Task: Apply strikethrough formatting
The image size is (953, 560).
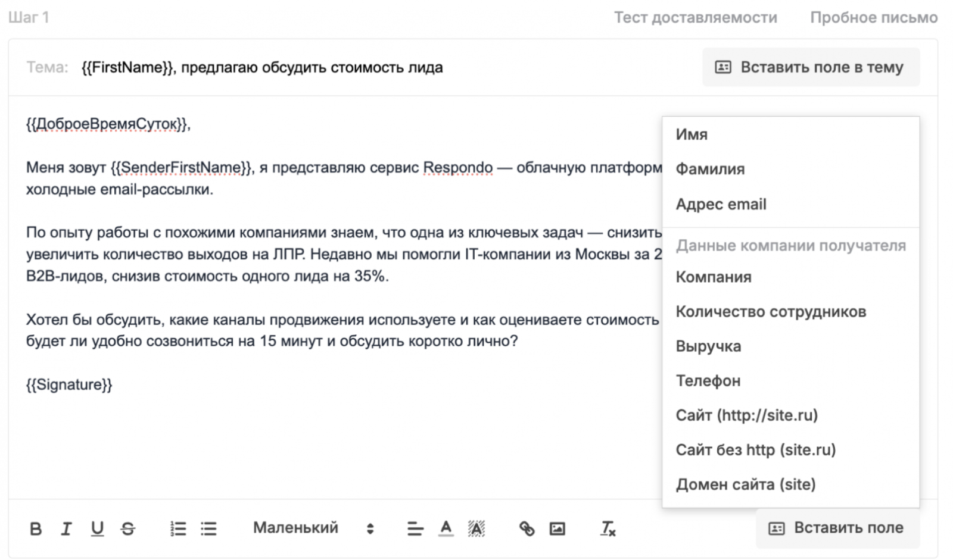Action: click(x=128, y=528)
